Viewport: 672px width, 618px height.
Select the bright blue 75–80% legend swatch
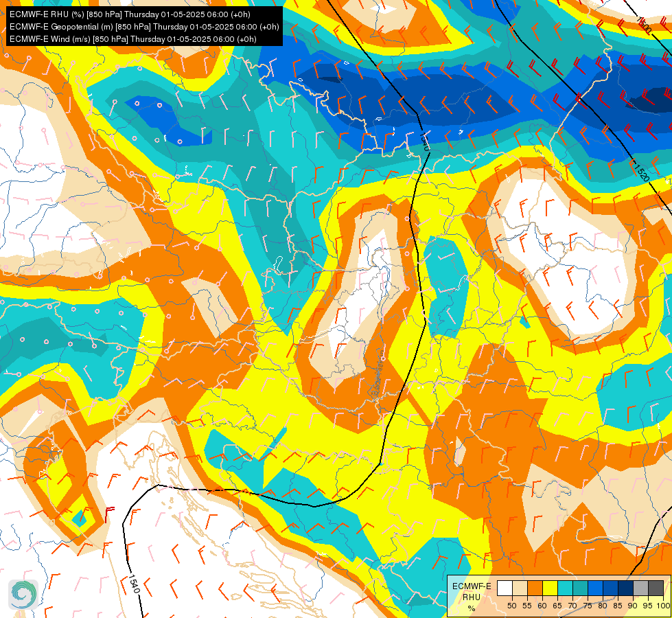595,588
